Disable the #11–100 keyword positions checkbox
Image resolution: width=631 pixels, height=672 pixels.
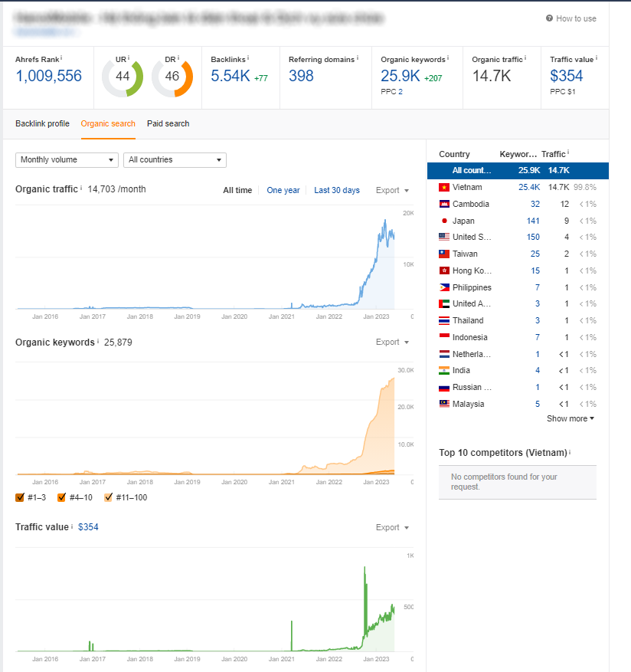pos(108,497)
